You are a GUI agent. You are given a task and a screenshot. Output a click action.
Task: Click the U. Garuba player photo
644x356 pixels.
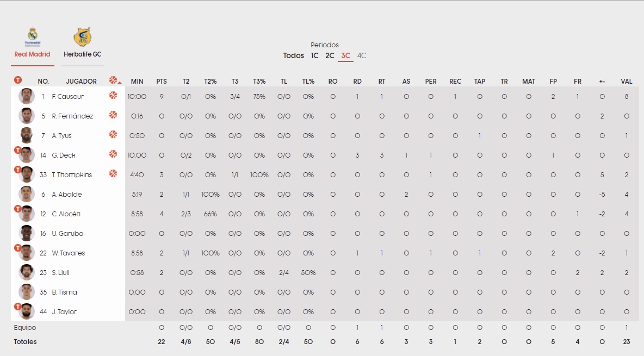(26, 233)
